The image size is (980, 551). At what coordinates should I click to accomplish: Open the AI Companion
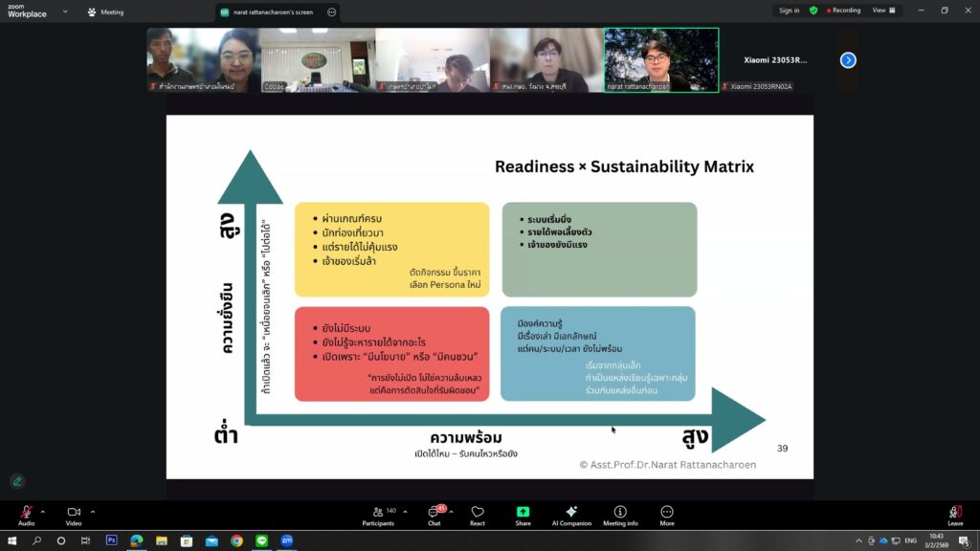point(571,515)
